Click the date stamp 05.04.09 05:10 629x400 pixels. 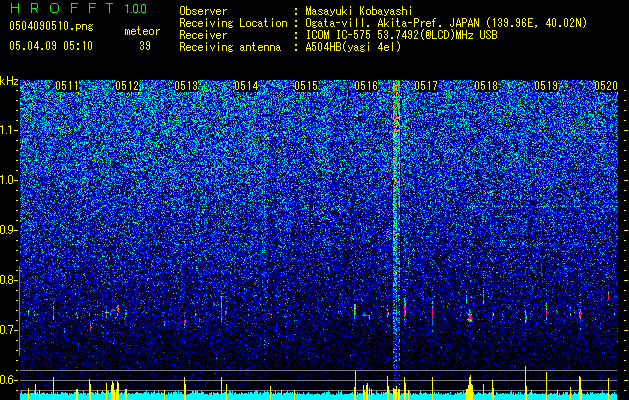pyautogui.click(x=51, y=46)
